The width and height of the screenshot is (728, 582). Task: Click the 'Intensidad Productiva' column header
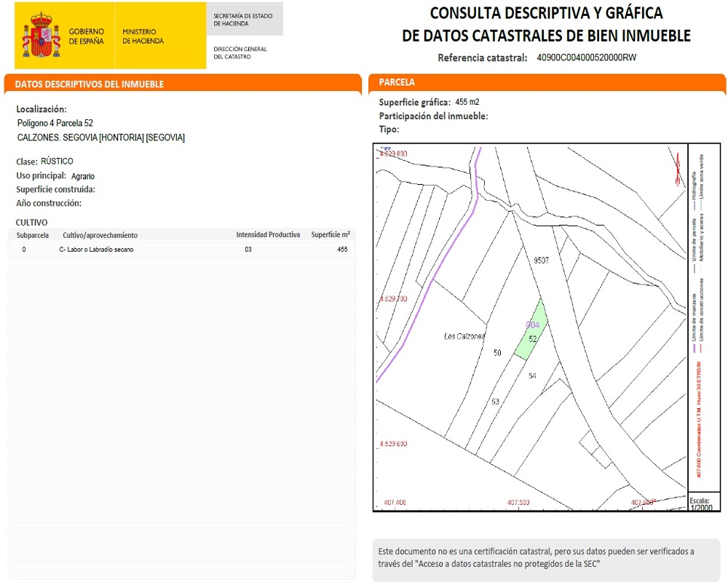(x=268, y=235)
